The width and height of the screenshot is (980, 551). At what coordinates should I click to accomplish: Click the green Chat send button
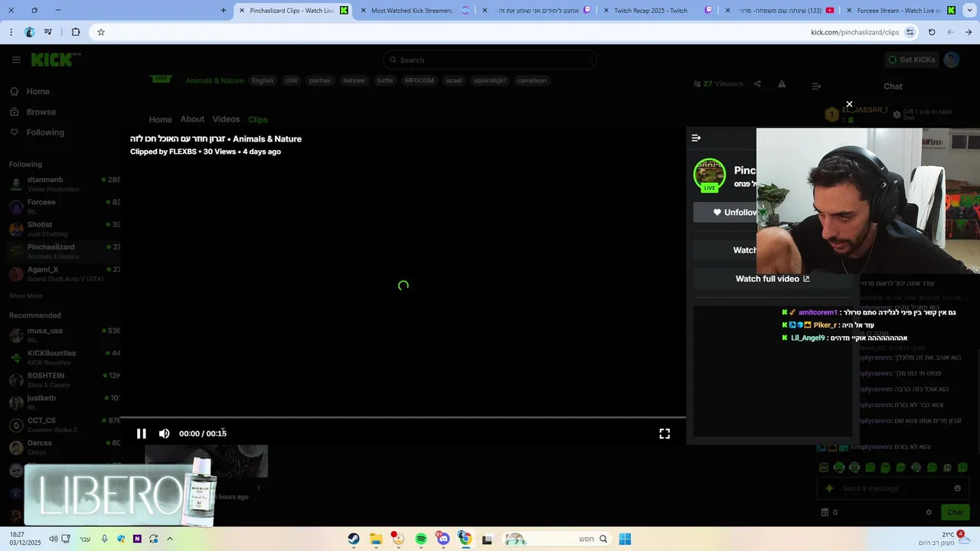coord(955,512)
